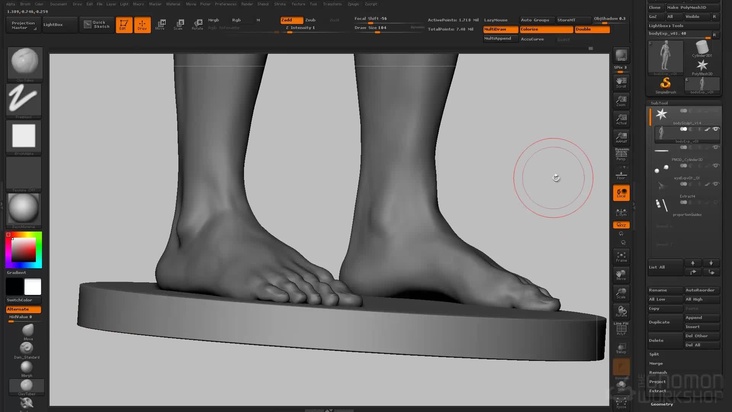Pick a color in the color picker

[x=24, y=250]
